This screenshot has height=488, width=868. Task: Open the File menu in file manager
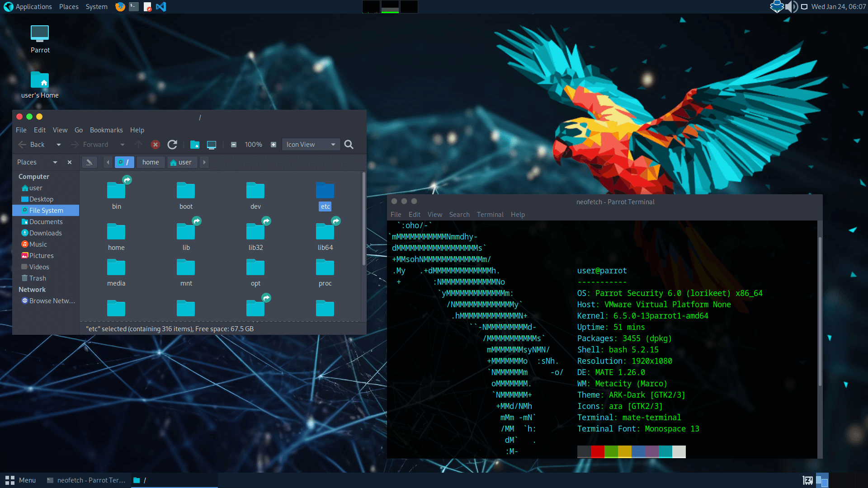point(21,130)
